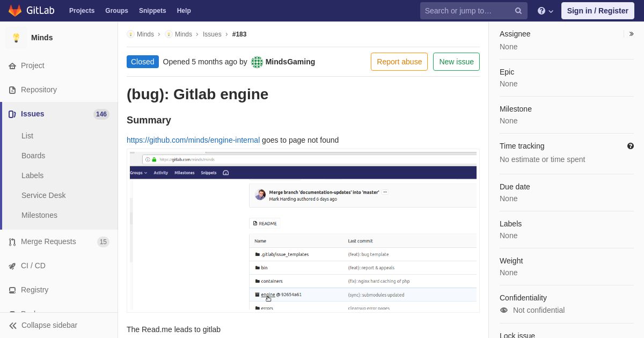Open the Minds project title in sidebar
The height and width of the screenshot is (338, 644).
(42, 38)
